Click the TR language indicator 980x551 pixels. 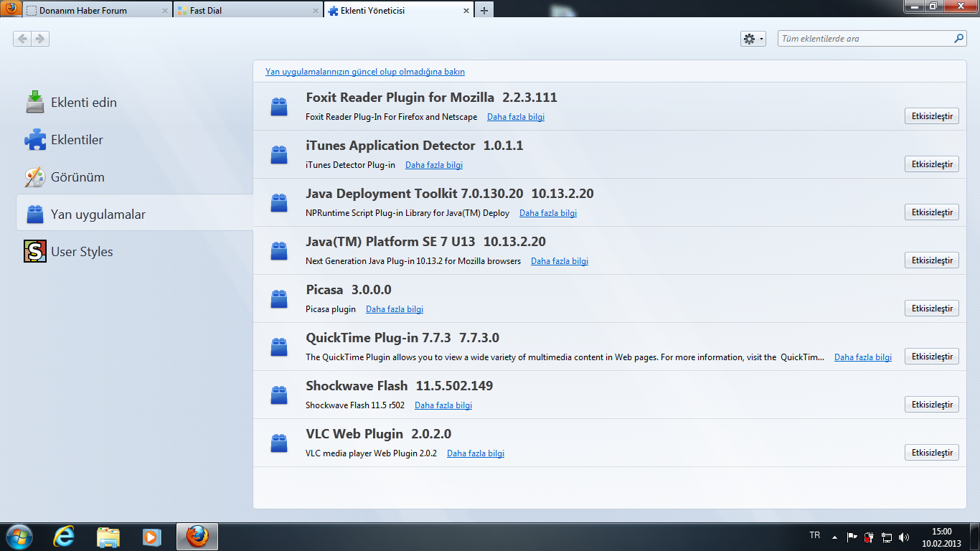click(x=815, y=535)
